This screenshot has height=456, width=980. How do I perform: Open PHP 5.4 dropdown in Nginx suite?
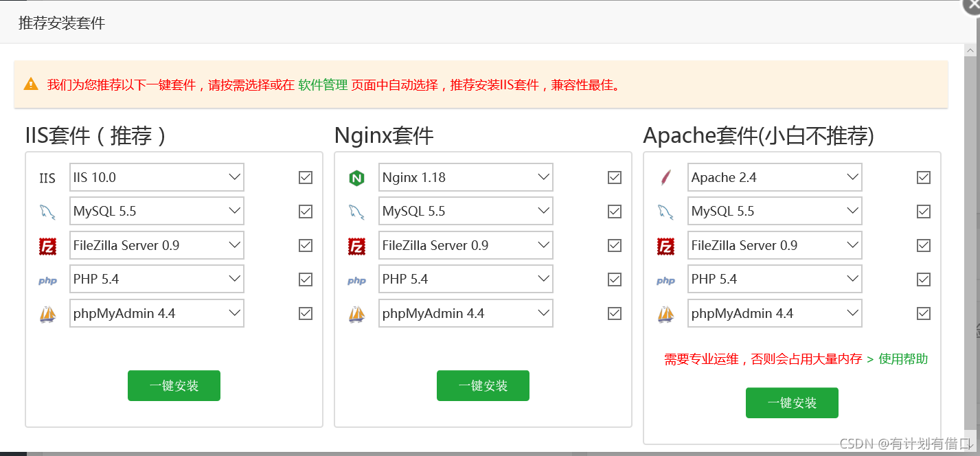pyautogui.click(x=466, y=280)
